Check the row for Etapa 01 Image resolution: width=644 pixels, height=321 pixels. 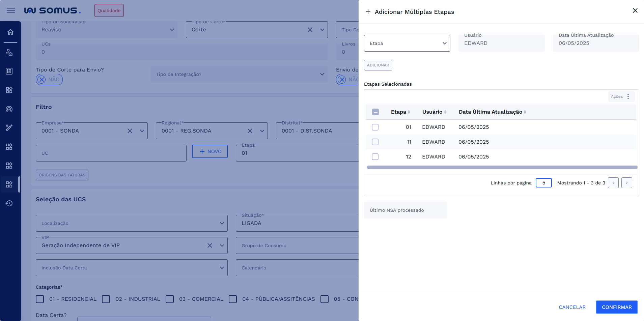coord(375,127)
